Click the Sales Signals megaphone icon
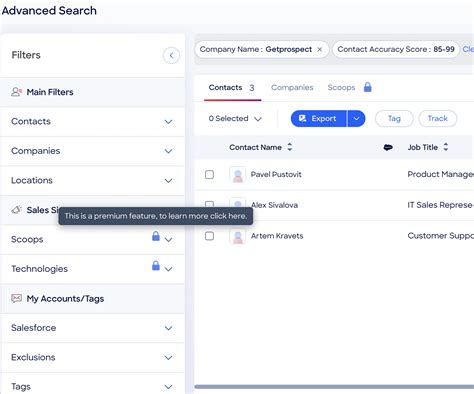Viewport: 474px width, 394px height. click(16, 210)
